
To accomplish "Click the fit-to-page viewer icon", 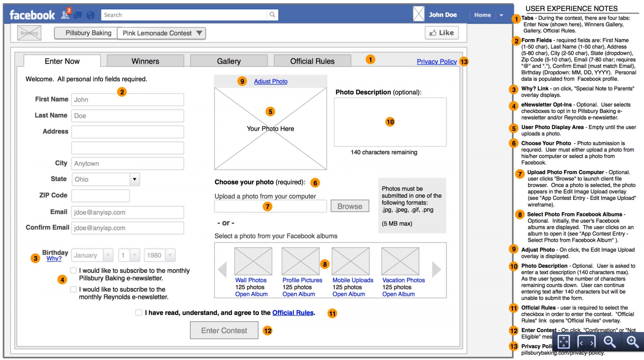I will [564, 342].
